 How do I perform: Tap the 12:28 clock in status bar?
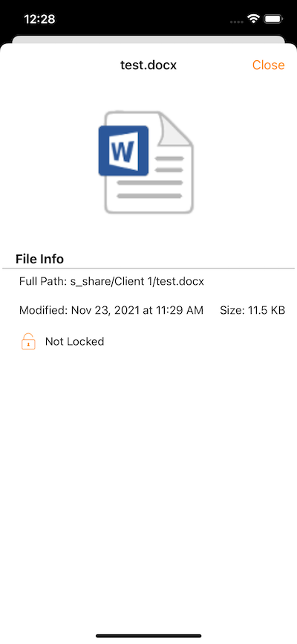(x=40, y=19)
